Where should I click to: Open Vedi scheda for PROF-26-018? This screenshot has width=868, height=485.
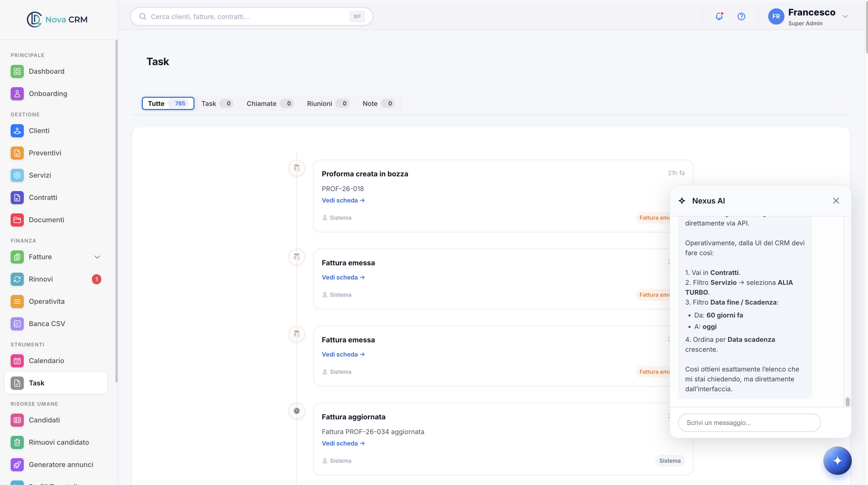coord(343,200)
